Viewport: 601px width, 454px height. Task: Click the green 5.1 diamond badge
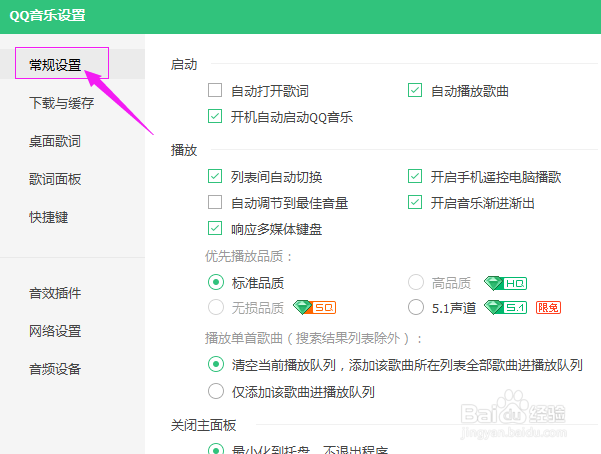point(506,308)
